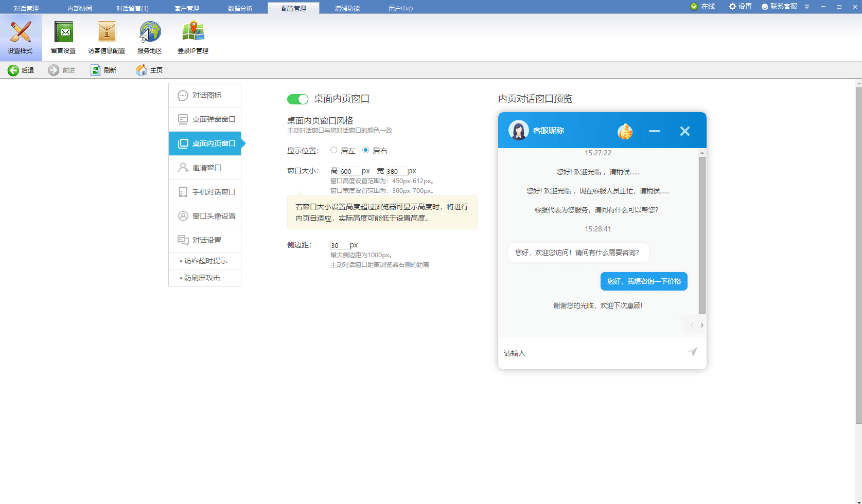
Task: Click the send paper-plane icon
Action: click(x=693, y=352)
